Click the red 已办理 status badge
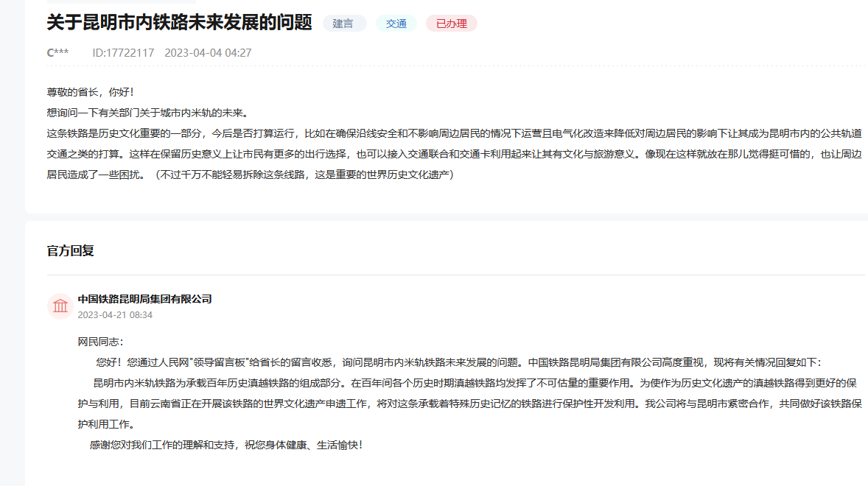 pyautogui.click(x=451, y=24)
